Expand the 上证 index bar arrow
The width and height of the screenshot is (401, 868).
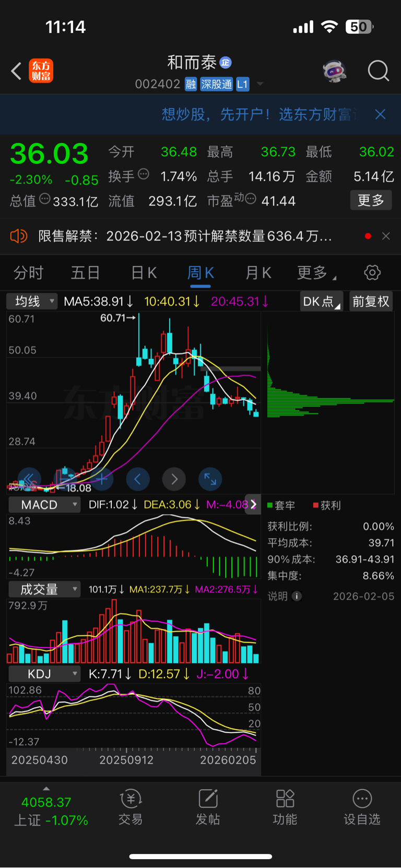point(46,789)
